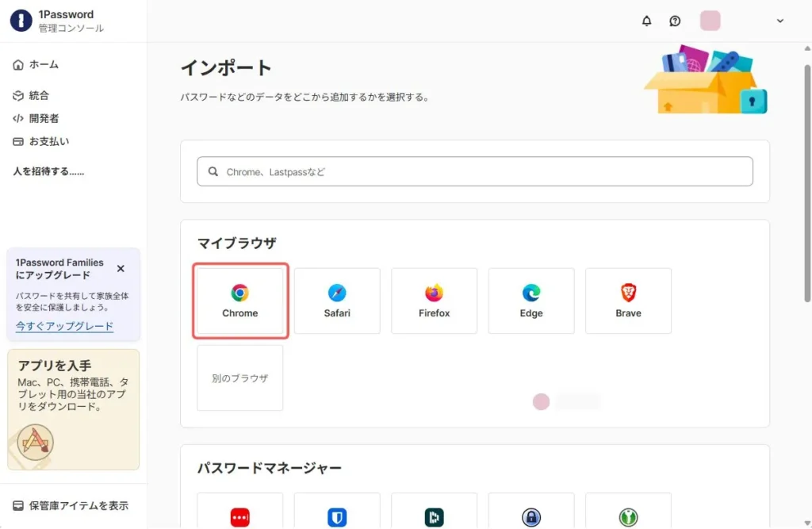Image resolution: width=812 pixels, height=529 pixels.
Task: Select the LastPass password manager icon
Action: [240, 516]
